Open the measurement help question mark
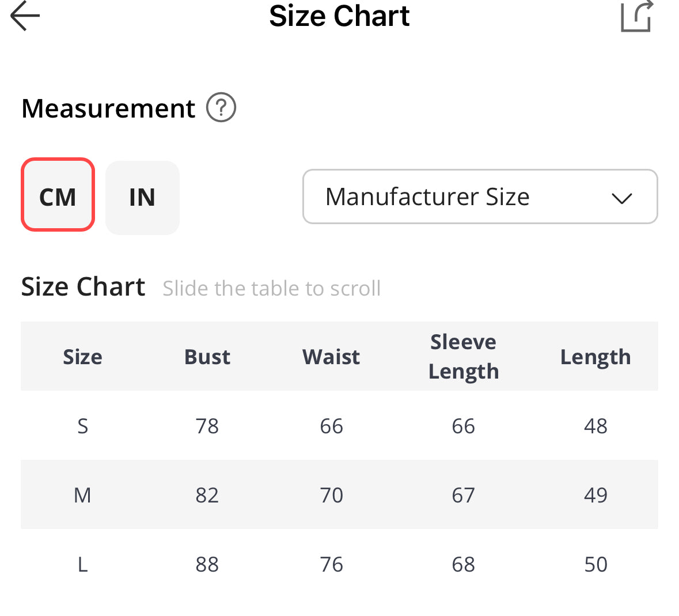Image resolution: width=679 pixels, height=616 pixels. pyautogui.click(x=221, y=108)
